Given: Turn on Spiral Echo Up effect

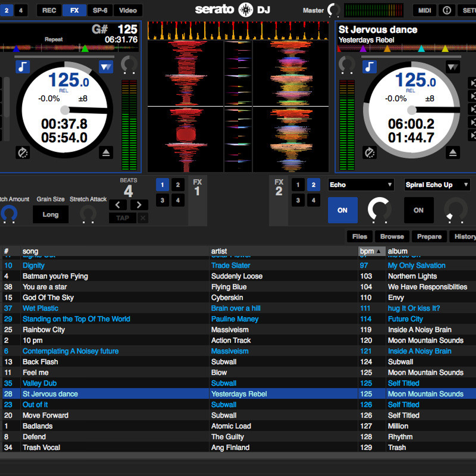Looking at the screenshot, I should coord(419,210).
